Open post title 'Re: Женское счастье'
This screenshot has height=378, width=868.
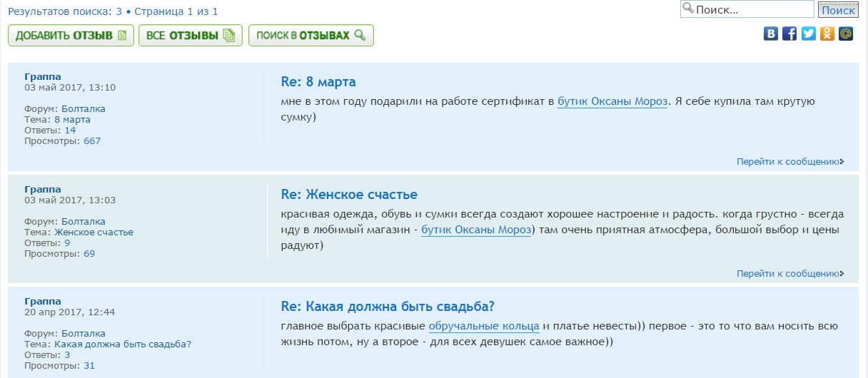point(349,195)
